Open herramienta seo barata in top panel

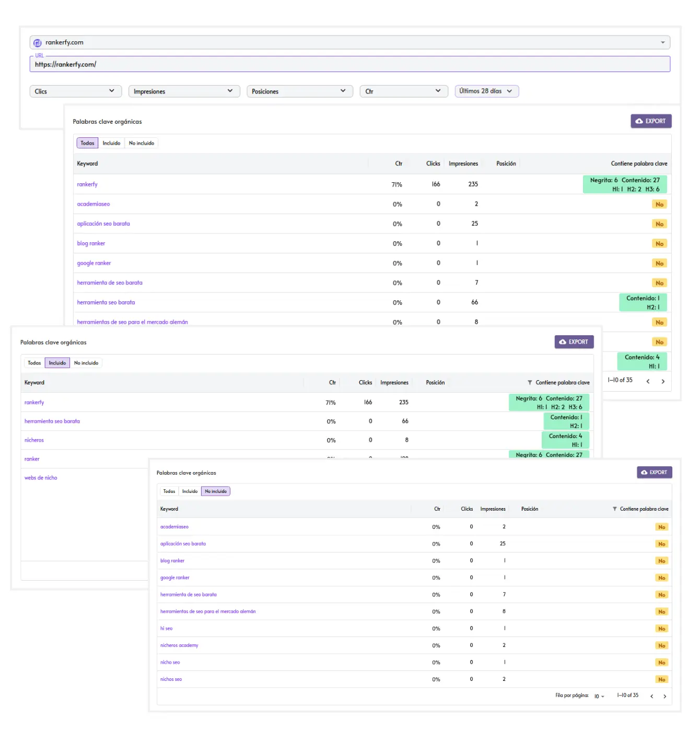tap(106, 302)
